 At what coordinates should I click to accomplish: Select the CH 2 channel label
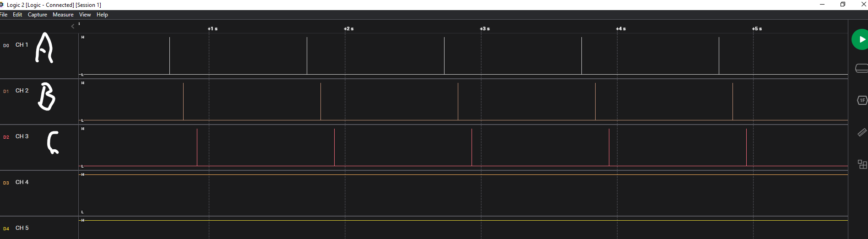[22, 91]
